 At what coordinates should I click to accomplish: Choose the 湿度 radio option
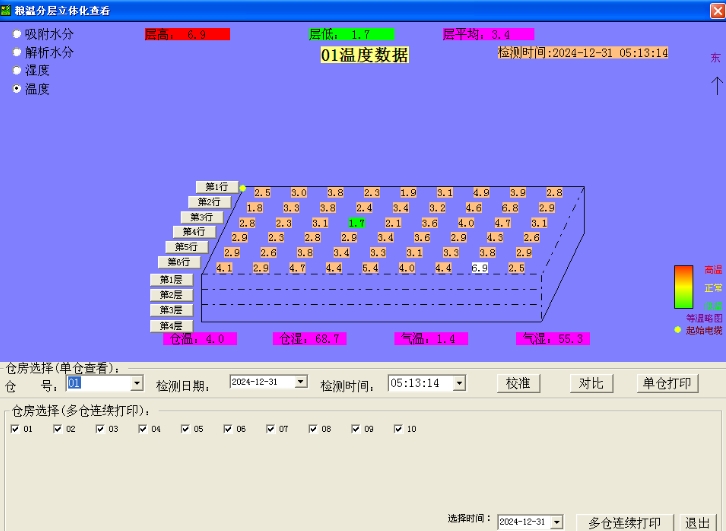click(x=17, y=70)
